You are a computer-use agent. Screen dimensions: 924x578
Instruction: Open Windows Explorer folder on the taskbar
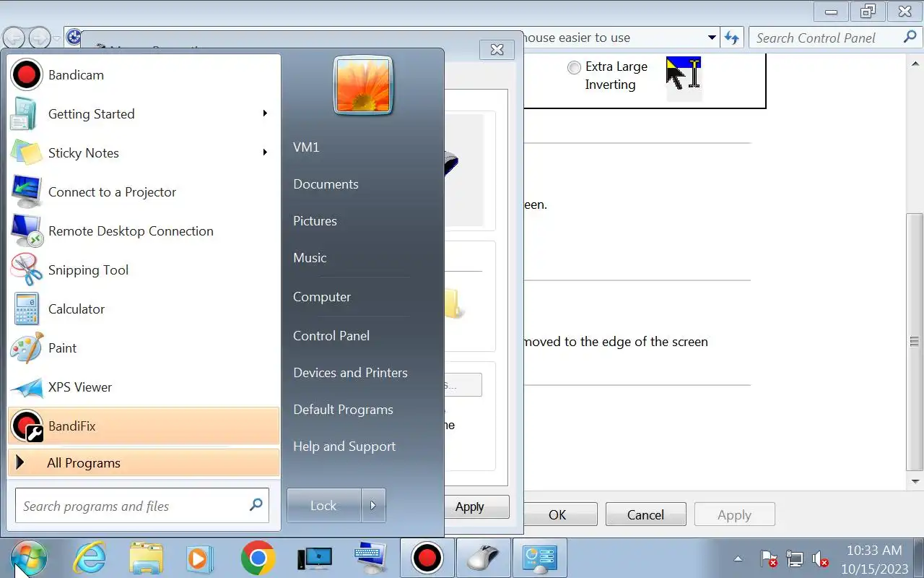pyautogui.click(x=147, y=558)
